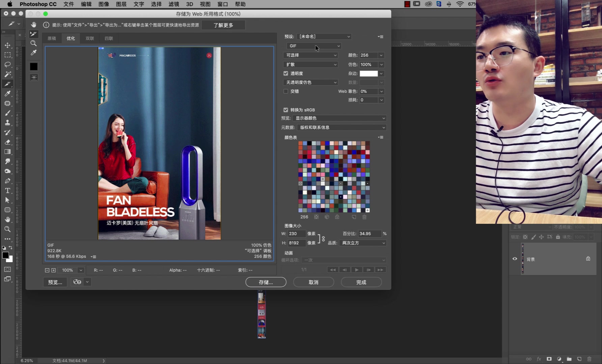Switch to the 双联 tab

click(90, 38)
